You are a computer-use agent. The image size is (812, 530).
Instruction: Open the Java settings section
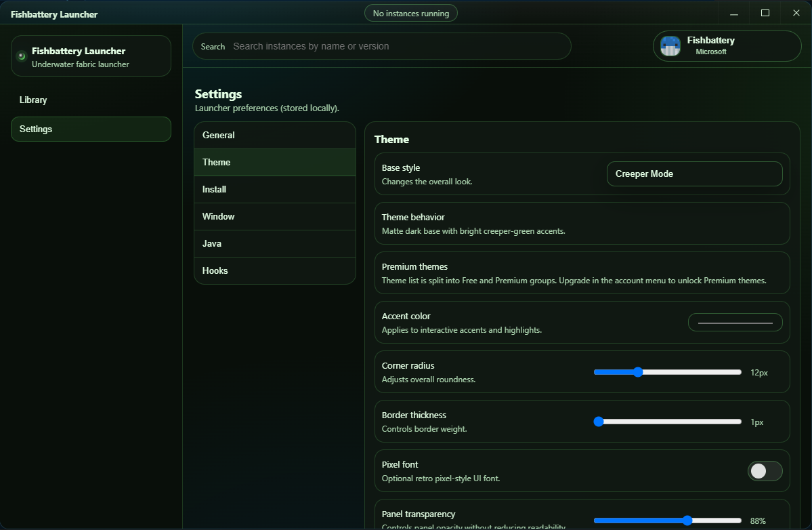click(x=274, y=243)
